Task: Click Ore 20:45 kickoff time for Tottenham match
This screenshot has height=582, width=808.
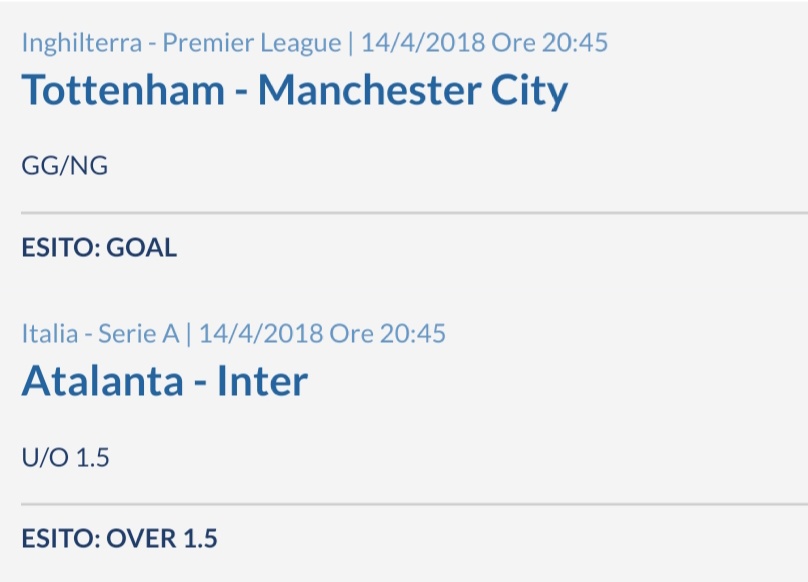Action: pos(550,42)
